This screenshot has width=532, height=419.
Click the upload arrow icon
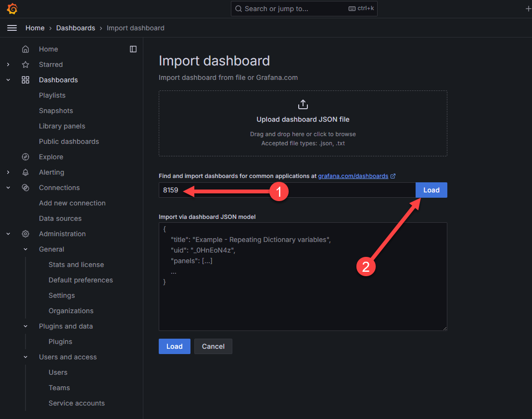point(303,104)
